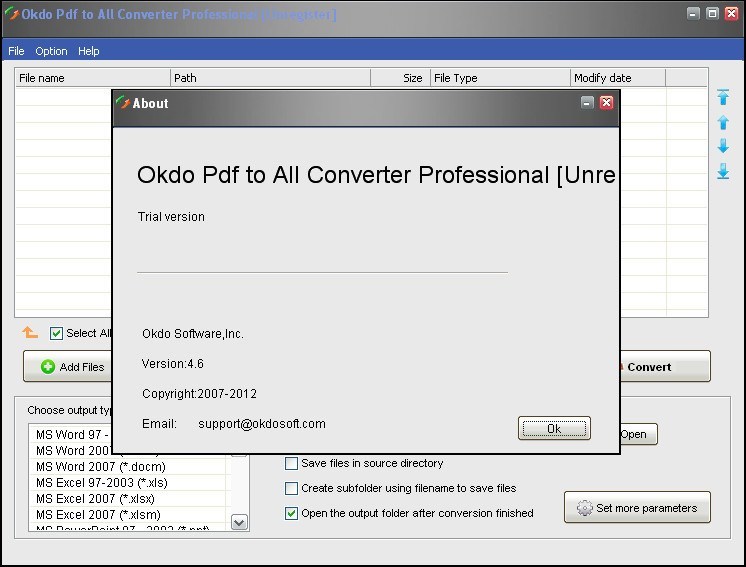The height and width of the screenshot is (567, 746).
Task: Click the main window app logo icon
Action: coord(11,13)
